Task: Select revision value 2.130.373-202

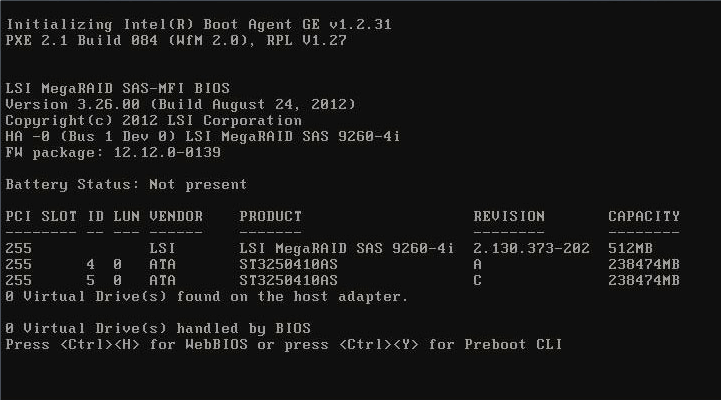Action: click(531, 248)
